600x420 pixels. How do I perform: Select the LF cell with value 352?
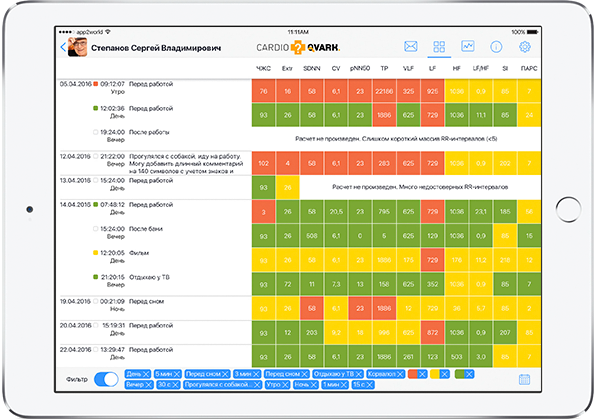[432, 284]
